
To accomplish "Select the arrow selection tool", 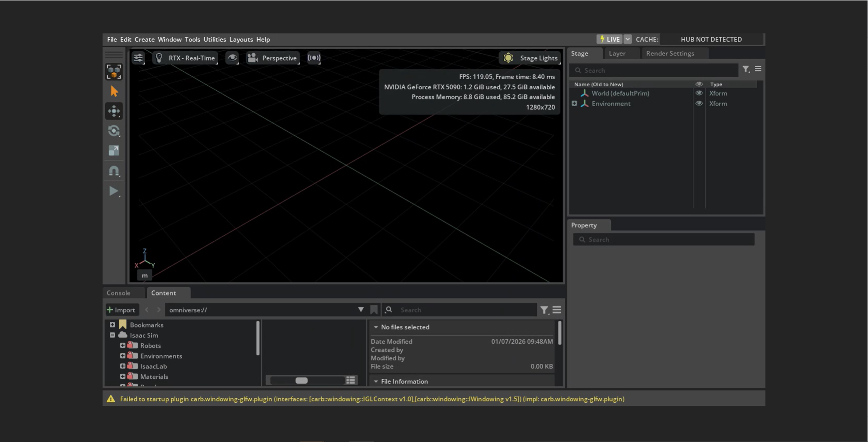I will (x=114, y=92).
